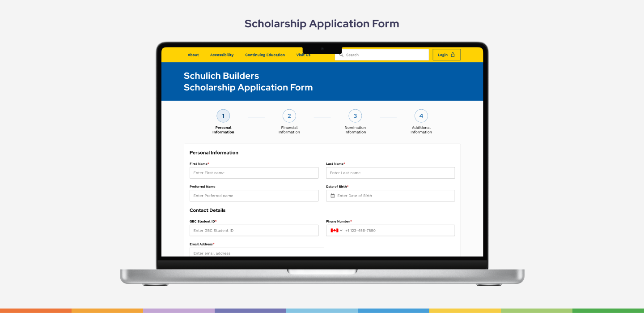Image resolution: width=644 pixels, height=313 pixels.
Task: Click the Preferred Name input field
Action: tap(254, 196)
